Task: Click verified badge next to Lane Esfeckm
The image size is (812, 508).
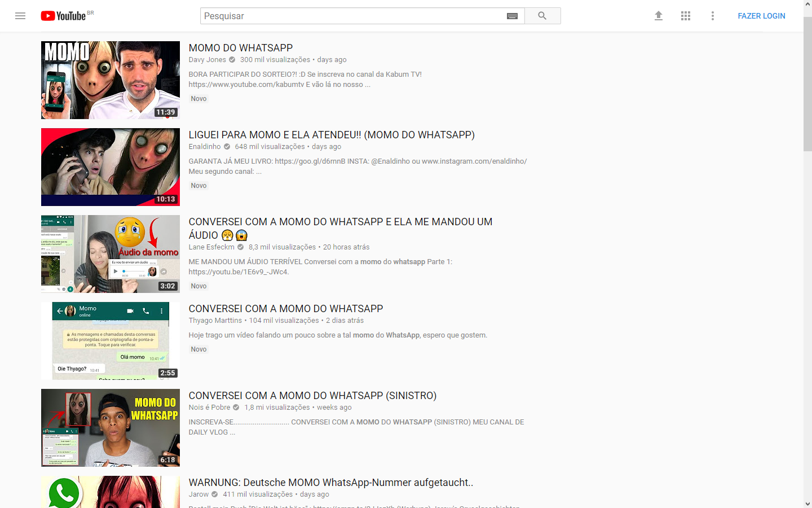Action: click(240, 247)
